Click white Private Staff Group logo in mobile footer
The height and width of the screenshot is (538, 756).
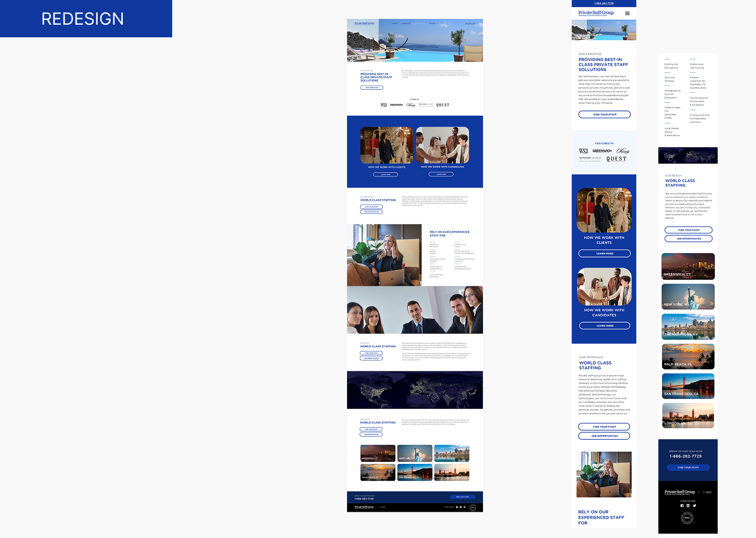680,492
